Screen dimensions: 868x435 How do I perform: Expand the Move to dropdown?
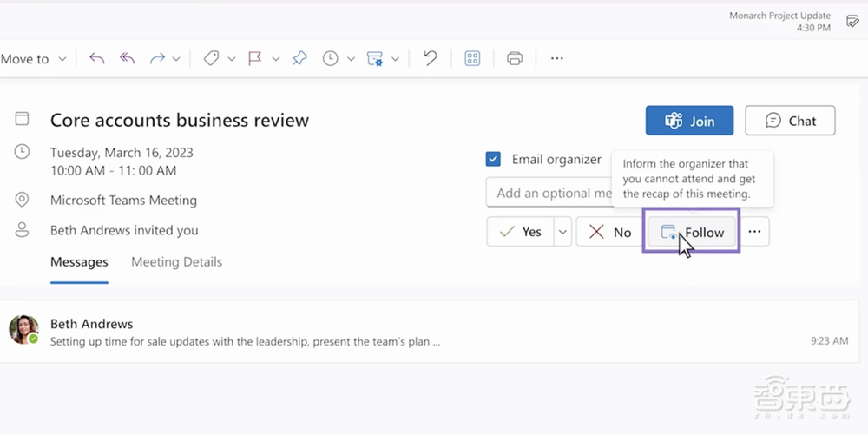point(62,59)
